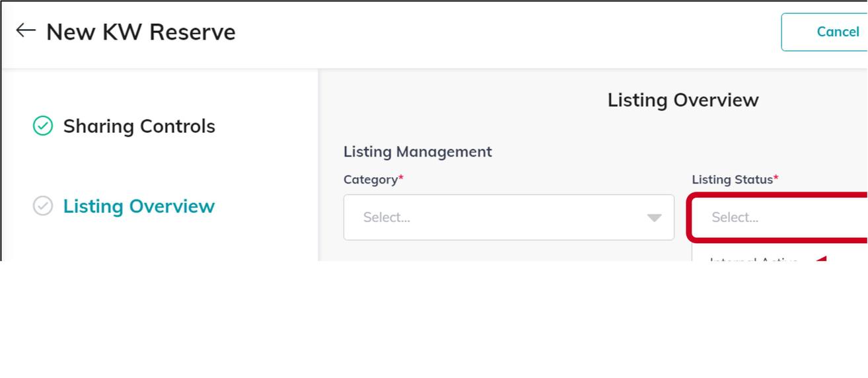Screen dimensions: 868x378
Task: Choose the Internal Active status option
Action: (x=754, y=259)
